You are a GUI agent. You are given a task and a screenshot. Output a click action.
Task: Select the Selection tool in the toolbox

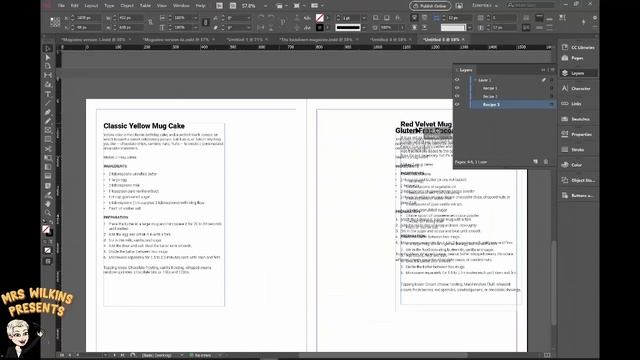tap(48, 48)
